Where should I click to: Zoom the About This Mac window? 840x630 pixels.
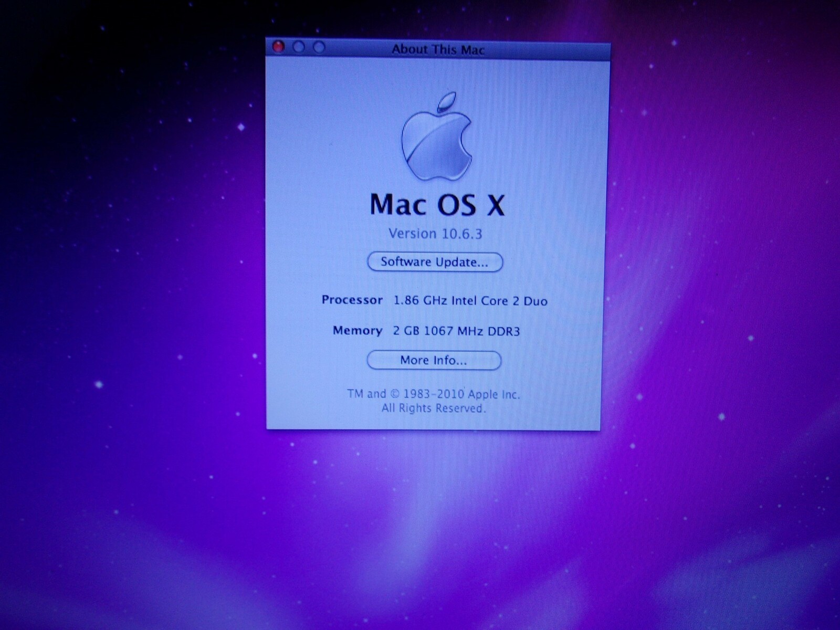319,47
